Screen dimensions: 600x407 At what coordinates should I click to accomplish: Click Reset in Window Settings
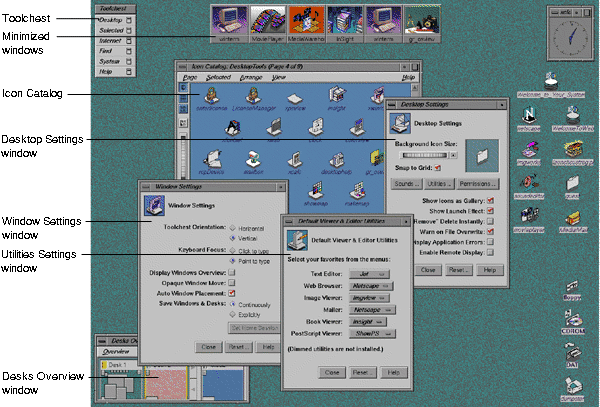pyautogui.click(x=238, y=346)
